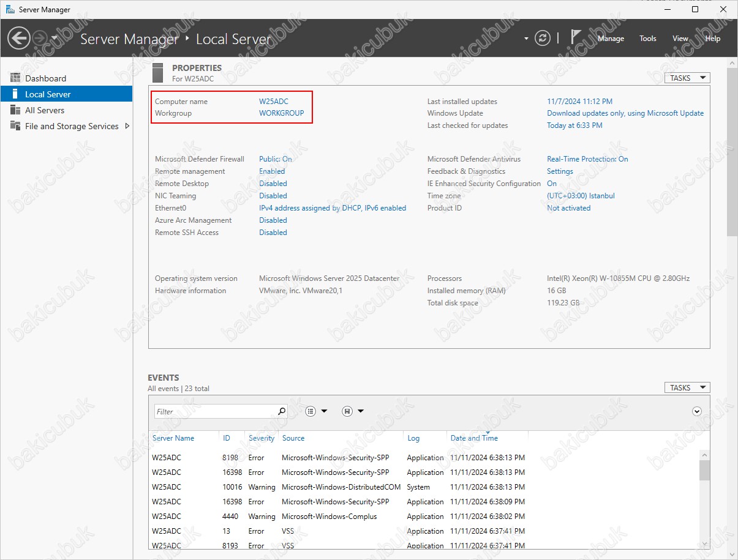Screen dimensions: 738x560
Task: Sort events by Server Name column
Action: tap(173, 438)
